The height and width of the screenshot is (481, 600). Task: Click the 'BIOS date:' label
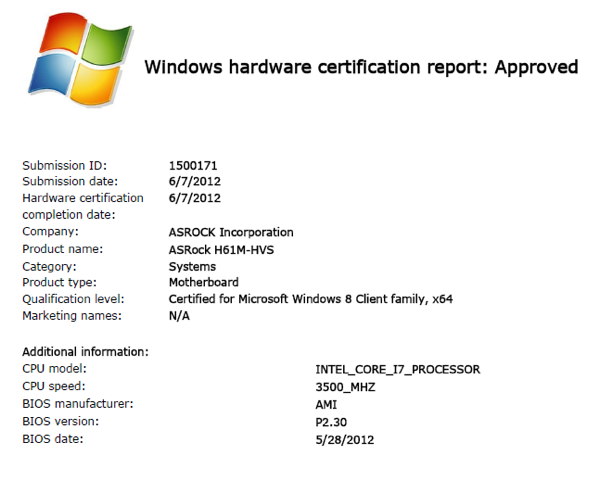[x=52, y=439]
